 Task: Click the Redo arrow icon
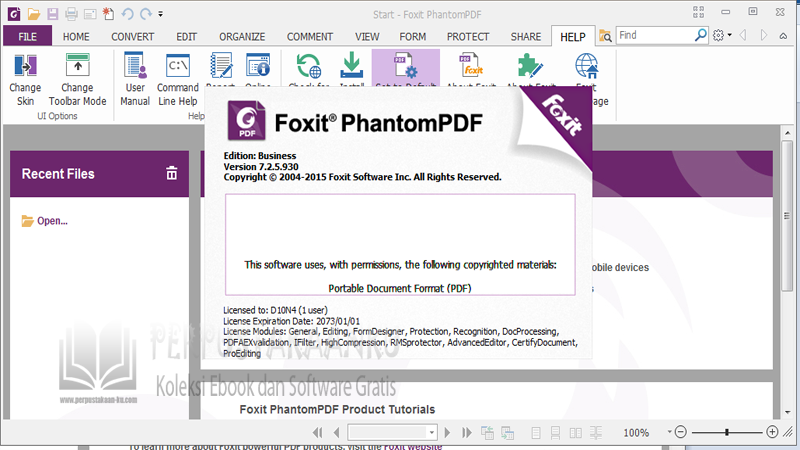(146, 14)
